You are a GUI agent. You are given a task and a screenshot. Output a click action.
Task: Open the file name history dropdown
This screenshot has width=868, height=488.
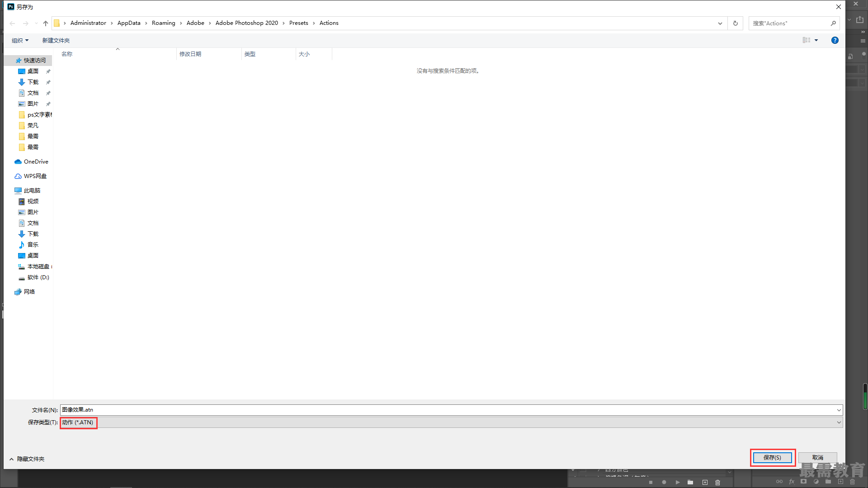pyautogui.click(x=839, y=410)
